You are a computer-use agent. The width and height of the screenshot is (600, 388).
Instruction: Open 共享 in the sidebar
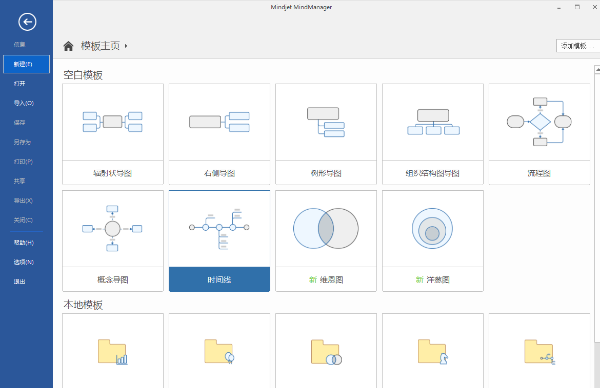20,181
